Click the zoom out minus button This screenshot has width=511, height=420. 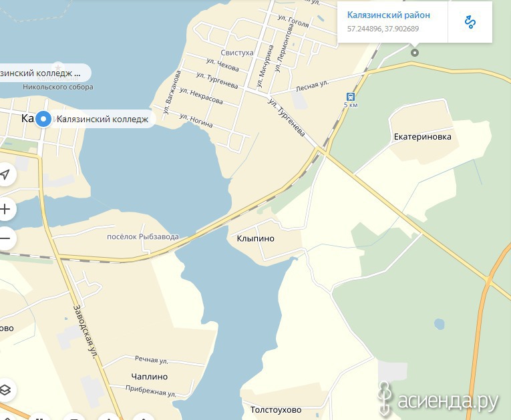click(x=5, y=238)
